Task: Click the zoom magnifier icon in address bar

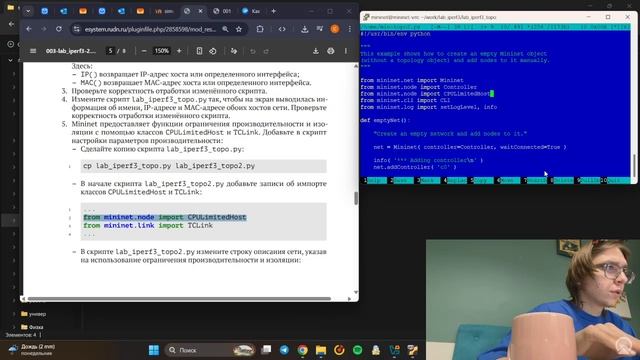Action: pyautogui.click(x=225, y=29)
